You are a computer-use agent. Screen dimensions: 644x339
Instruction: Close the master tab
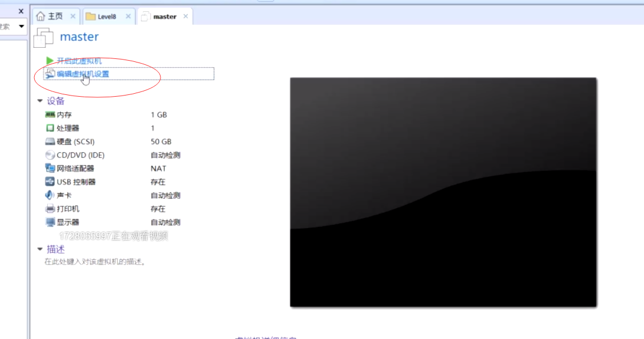[185, 17]
